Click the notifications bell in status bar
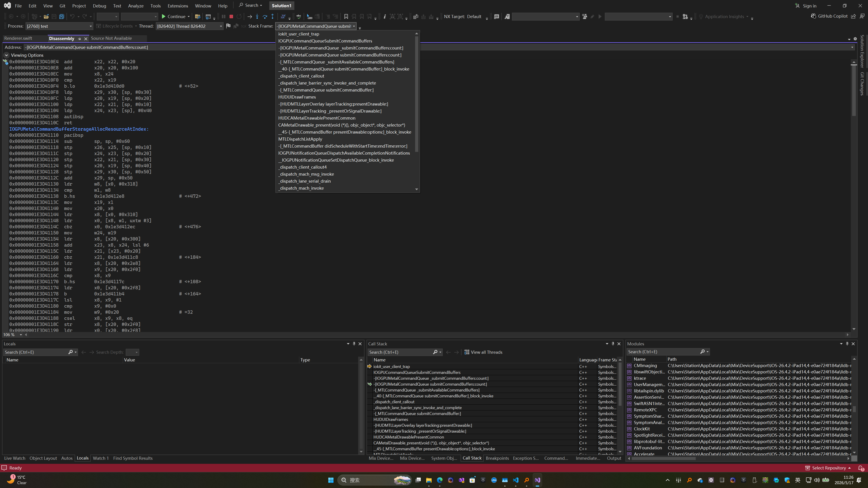This screenshot has height=488, width=868. coord(861,468)
